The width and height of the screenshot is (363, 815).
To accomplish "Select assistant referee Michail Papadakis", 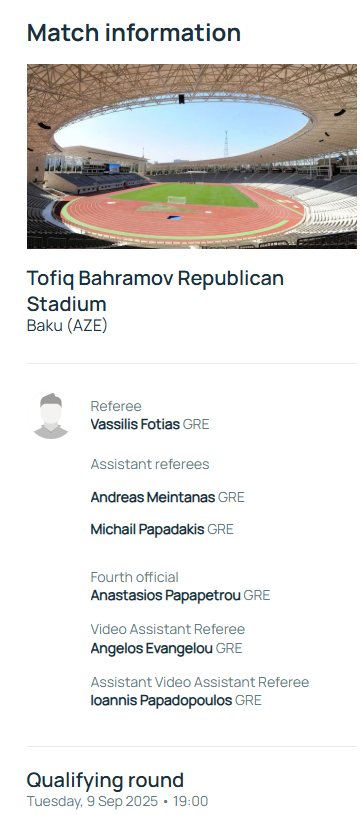I will [x=147, y=530].
